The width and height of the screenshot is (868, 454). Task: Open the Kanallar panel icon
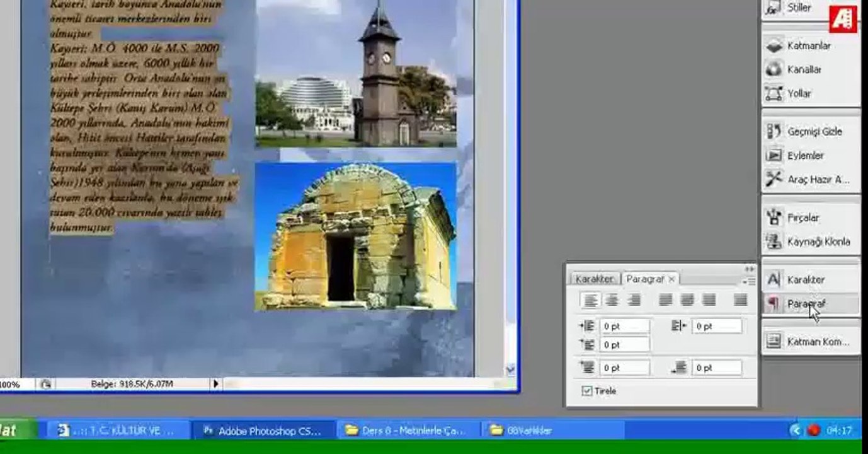774,69
